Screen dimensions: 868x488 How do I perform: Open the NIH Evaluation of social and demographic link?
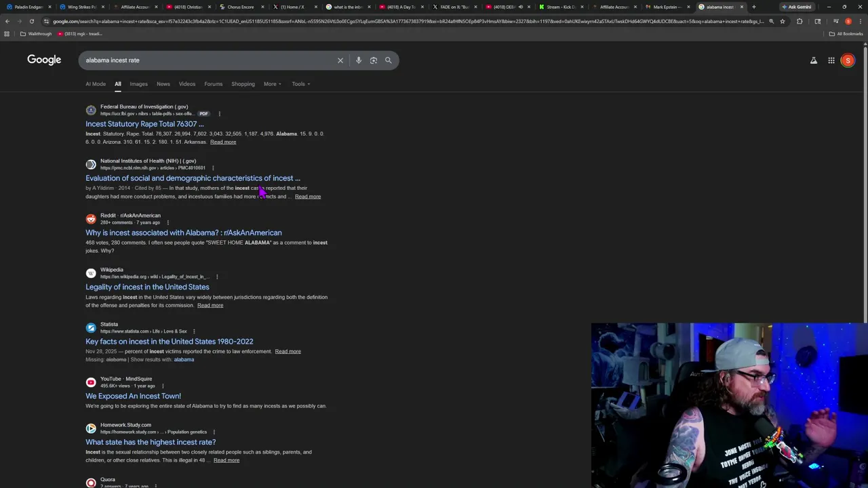tap(193, 178)
